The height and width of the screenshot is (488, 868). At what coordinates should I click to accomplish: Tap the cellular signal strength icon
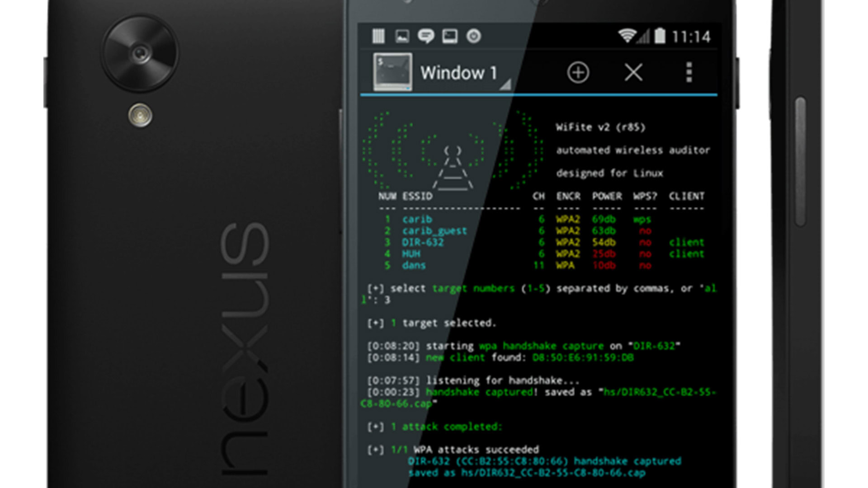(x=644, y=36)
